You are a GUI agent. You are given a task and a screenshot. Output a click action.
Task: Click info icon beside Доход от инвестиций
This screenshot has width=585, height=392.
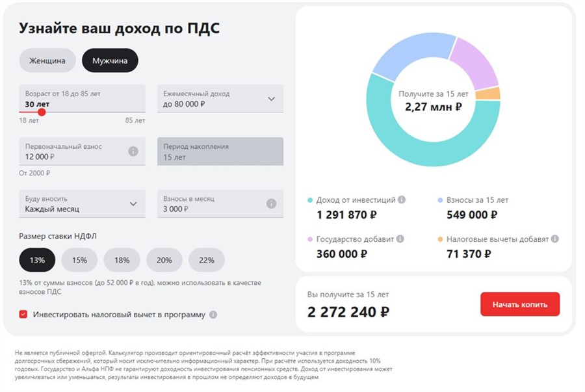click(x=402, y=200)
